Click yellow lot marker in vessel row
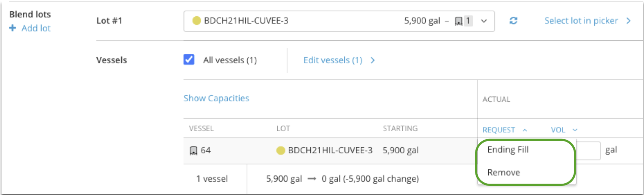644x195 pixels. [281, 151]
